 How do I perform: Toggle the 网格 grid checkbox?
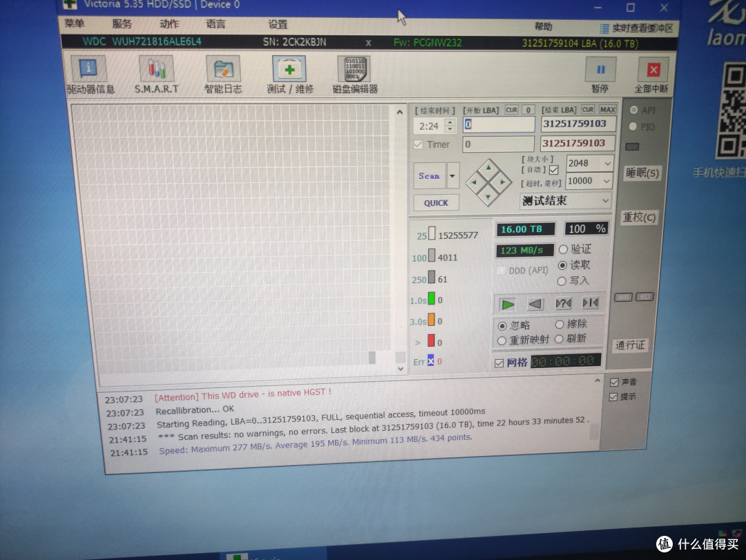click(499, 363)
